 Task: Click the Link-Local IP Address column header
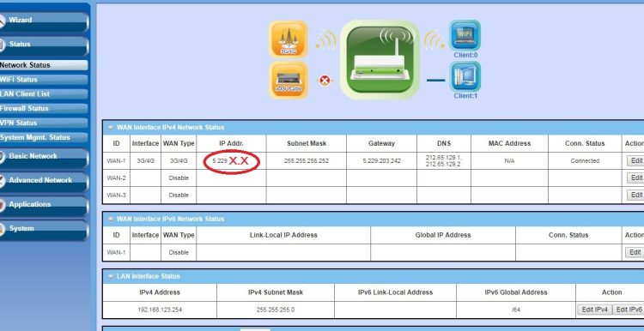283,235
